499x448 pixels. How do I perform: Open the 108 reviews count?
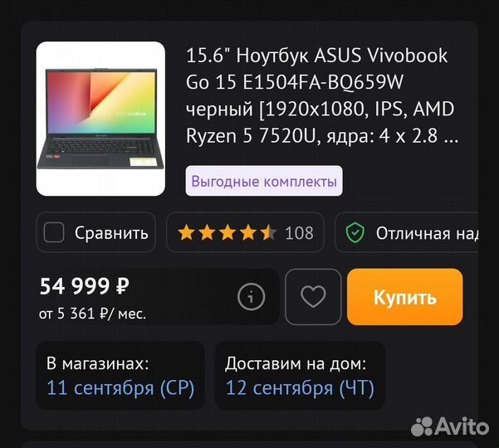click(299, 233)
